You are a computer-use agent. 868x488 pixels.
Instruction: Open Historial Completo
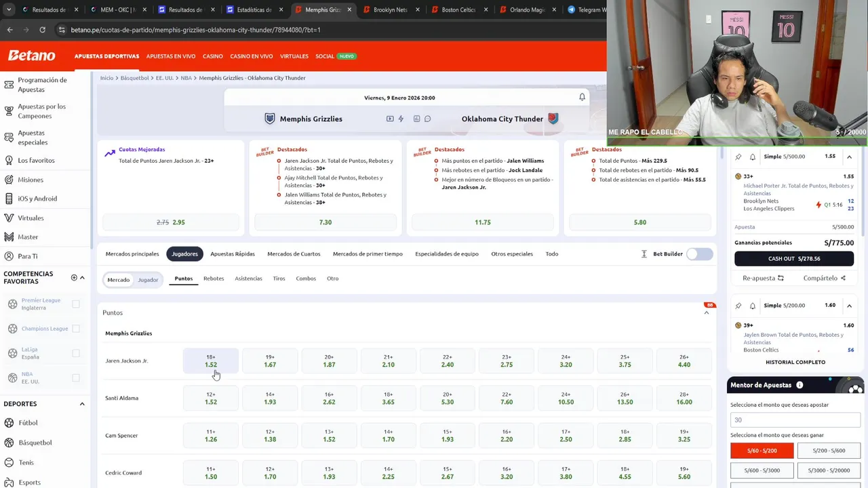(x=795, y=362)
